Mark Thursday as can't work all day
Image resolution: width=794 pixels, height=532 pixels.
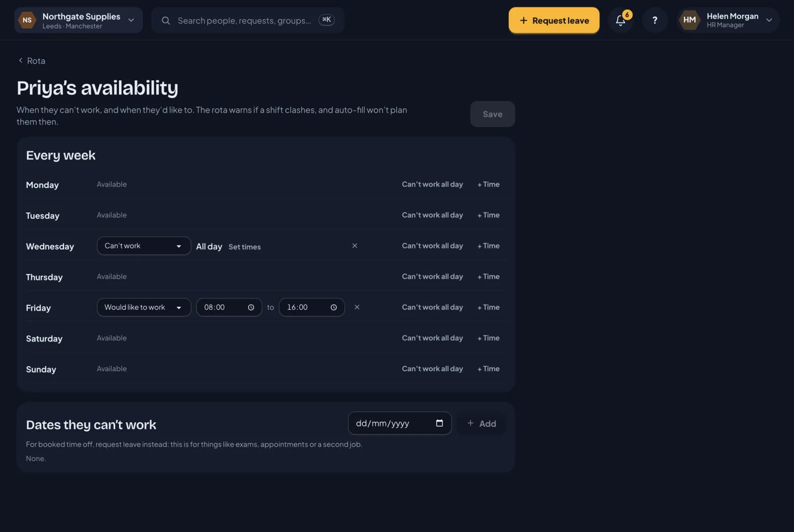432,276
